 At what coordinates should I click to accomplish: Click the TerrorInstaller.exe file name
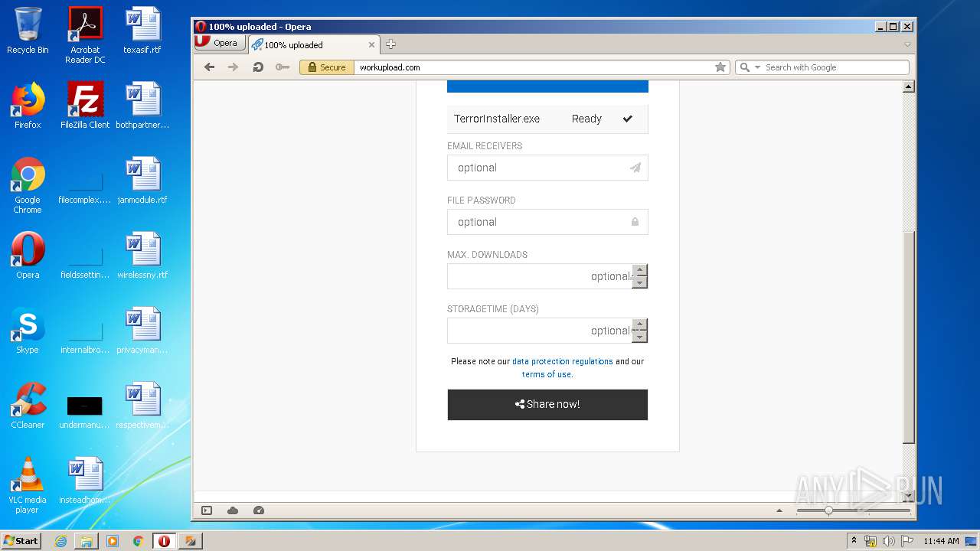(497, 119)
